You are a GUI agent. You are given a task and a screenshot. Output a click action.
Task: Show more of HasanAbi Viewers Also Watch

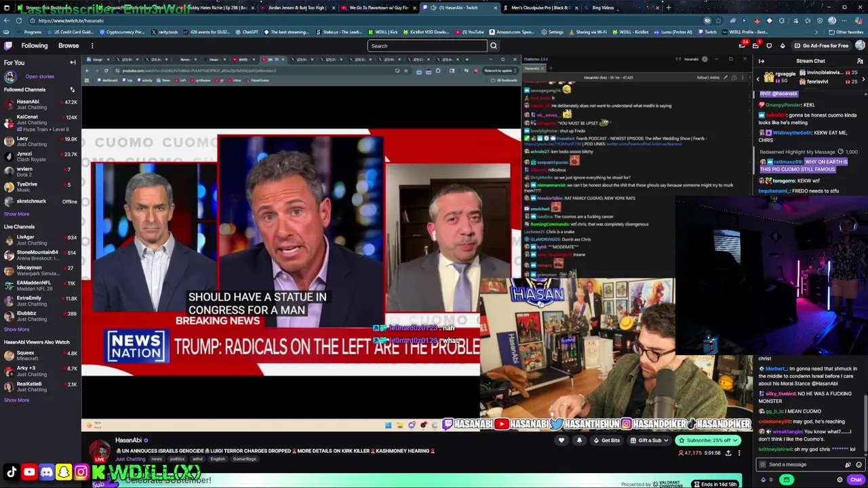tap(16, 400)
